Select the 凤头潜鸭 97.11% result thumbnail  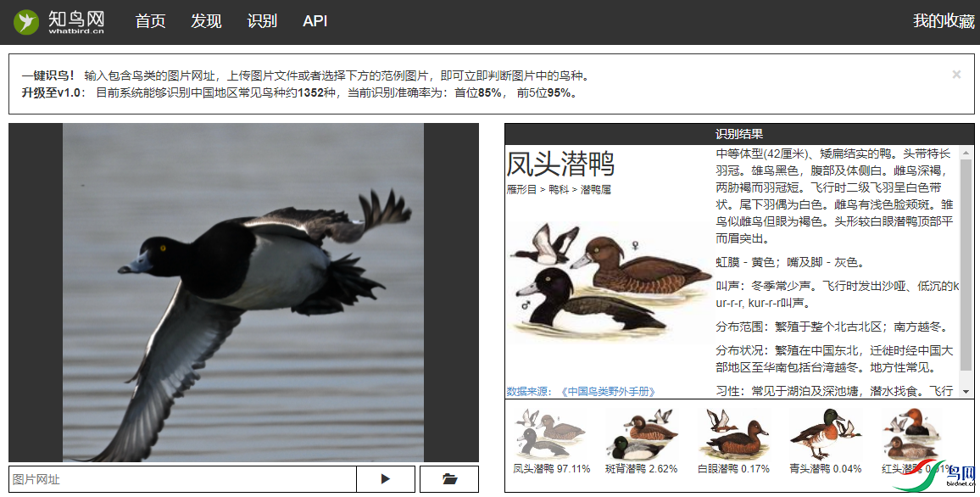click(551, 434)
